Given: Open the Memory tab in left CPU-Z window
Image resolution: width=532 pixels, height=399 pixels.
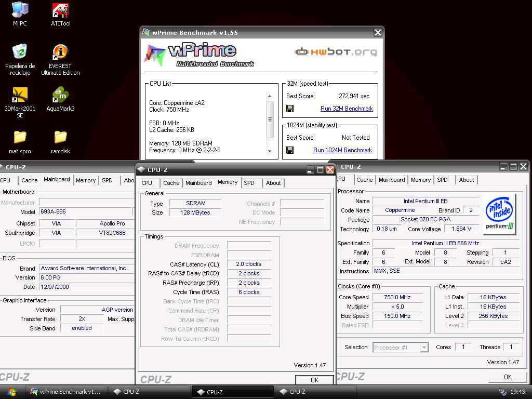Looking at the screenshot, I should [86, 180].
